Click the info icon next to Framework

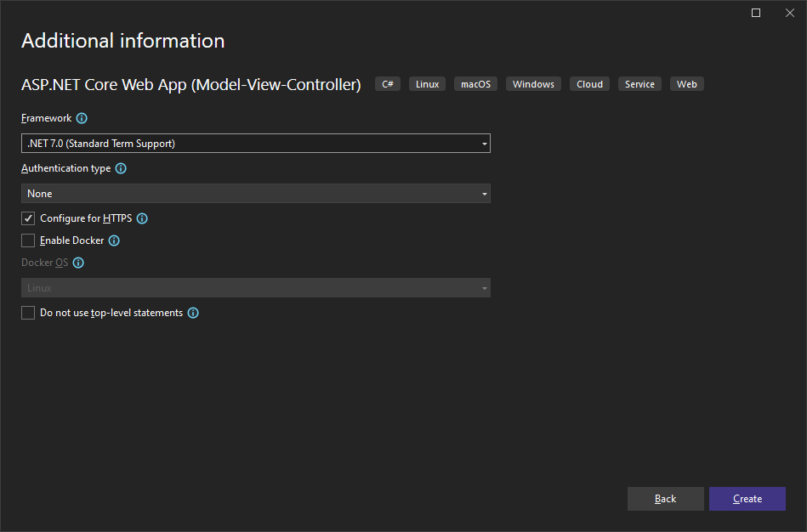pos(82,119)
